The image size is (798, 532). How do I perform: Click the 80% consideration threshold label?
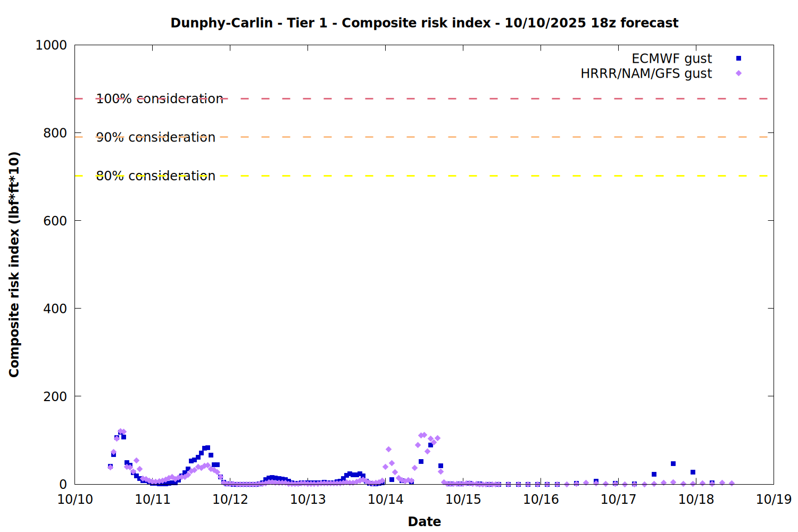pos(156,176)
